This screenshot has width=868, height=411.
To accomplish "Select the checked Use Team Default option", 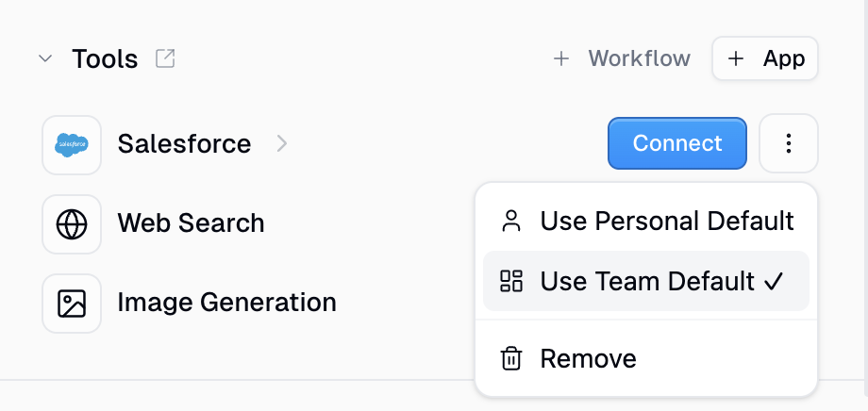I will (x=646, y=281).
